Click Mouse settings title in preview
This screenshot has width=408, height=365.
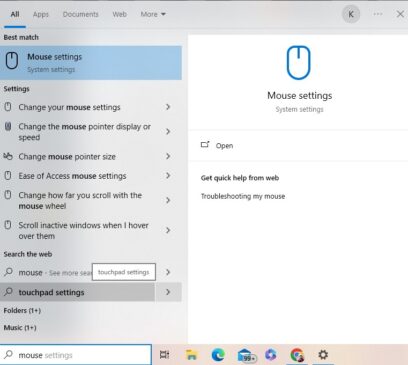click(299, 95)
